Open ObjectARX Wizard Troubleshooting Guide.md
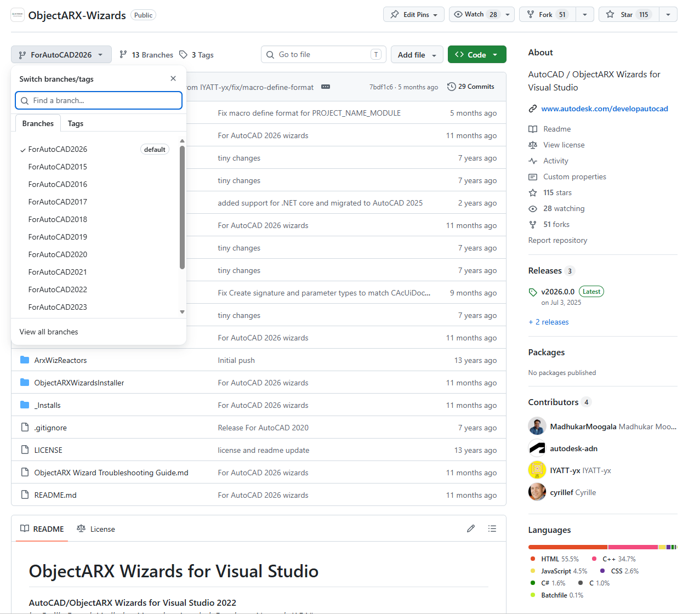This screenshot has height=614, width=700. pyautogui.click(x=111, y=473)
